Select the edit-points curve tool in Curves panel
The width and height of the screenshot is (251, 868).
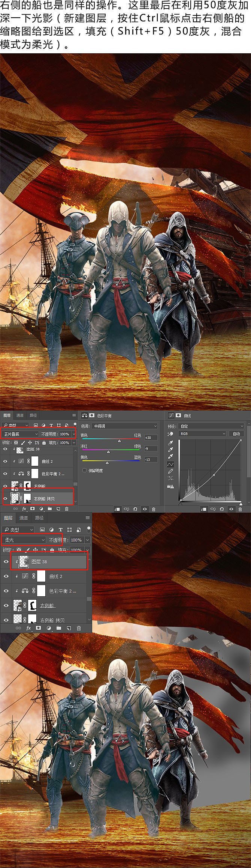click(170, 464)
